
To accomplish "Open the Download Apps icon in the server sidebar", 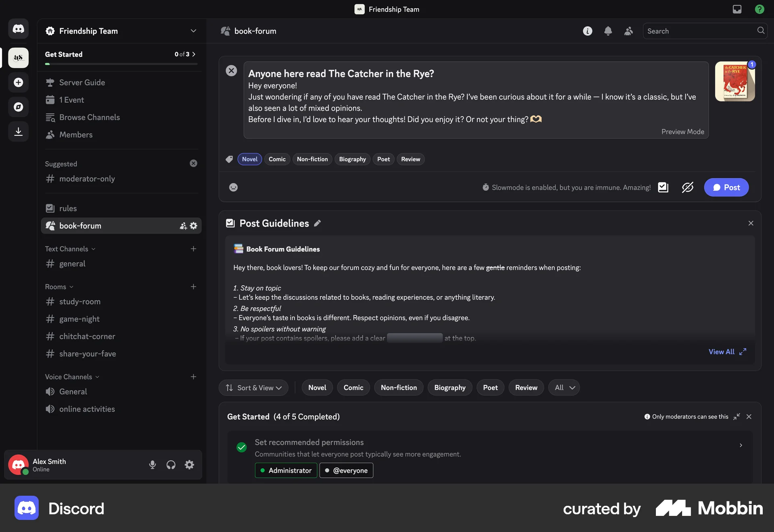I will [18, 131].
